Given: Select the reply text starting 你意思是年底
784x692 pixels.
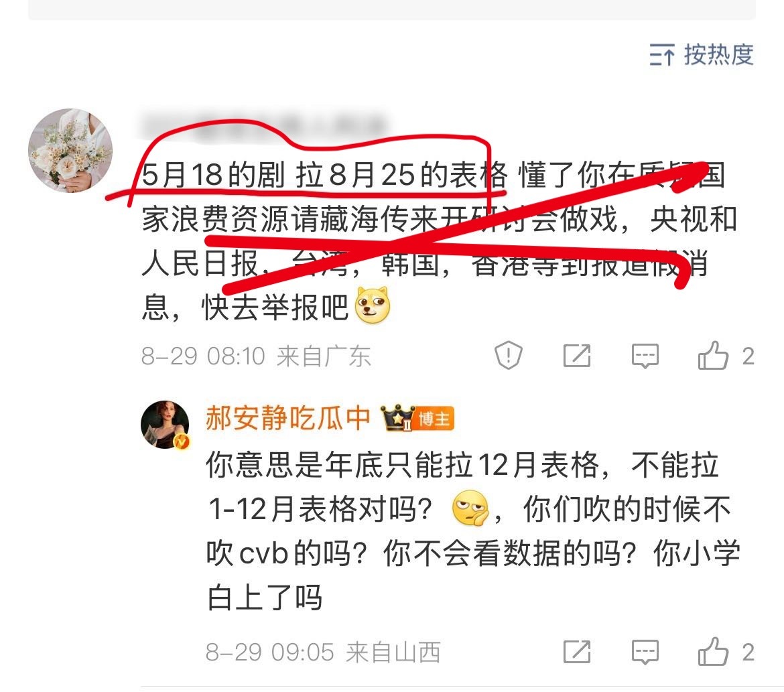Looking at the screenshot, I should tap(472, 531).
